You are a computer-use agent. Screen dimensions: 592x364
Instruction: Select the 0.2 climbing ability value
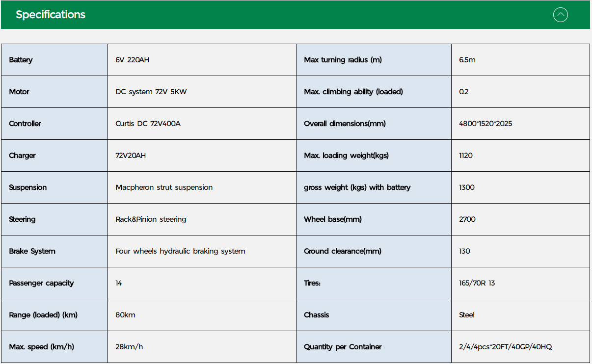pyautogui.click(x=463, y=92)
